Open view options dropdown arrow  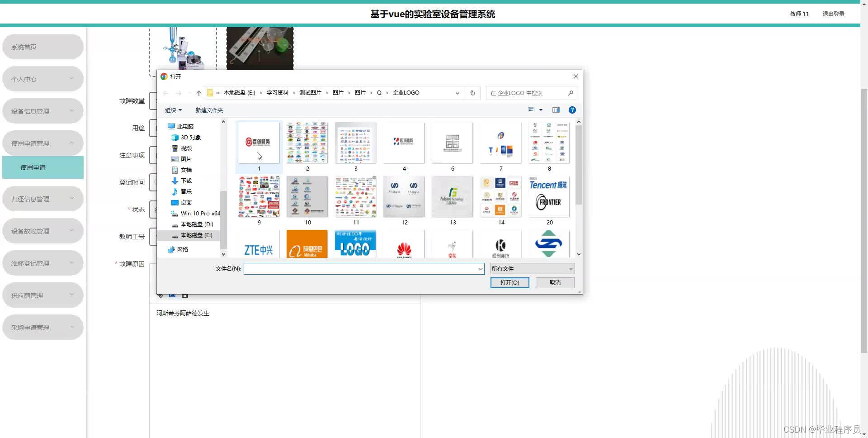(541, 110)
